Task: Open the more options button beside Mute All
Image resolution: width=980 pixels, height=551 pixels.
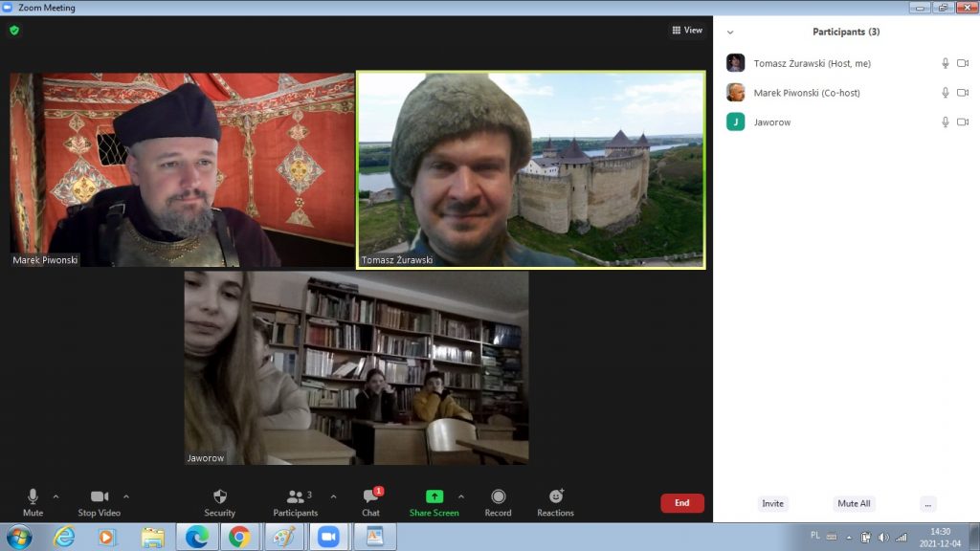Action: [927, 503]
